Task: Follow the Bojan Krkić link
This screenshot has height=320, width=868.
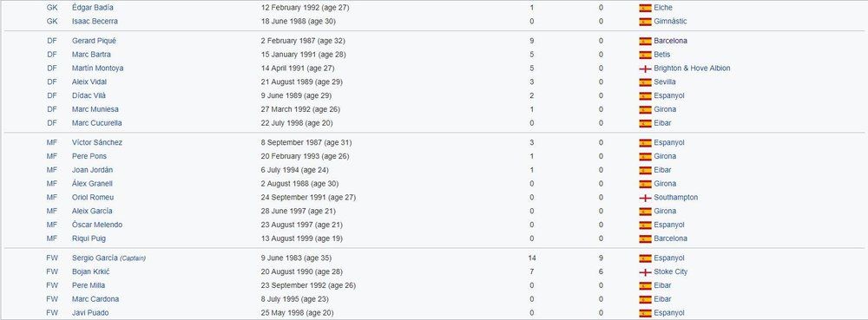Action: [x=91, y=272]
